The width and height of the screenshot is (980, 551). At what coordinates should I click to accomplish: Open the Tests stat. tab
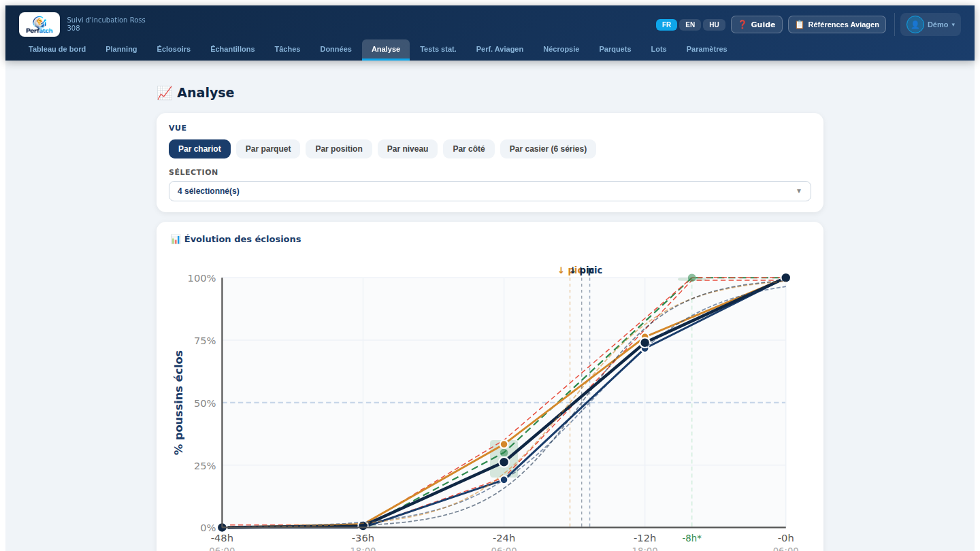click(438, 49)
